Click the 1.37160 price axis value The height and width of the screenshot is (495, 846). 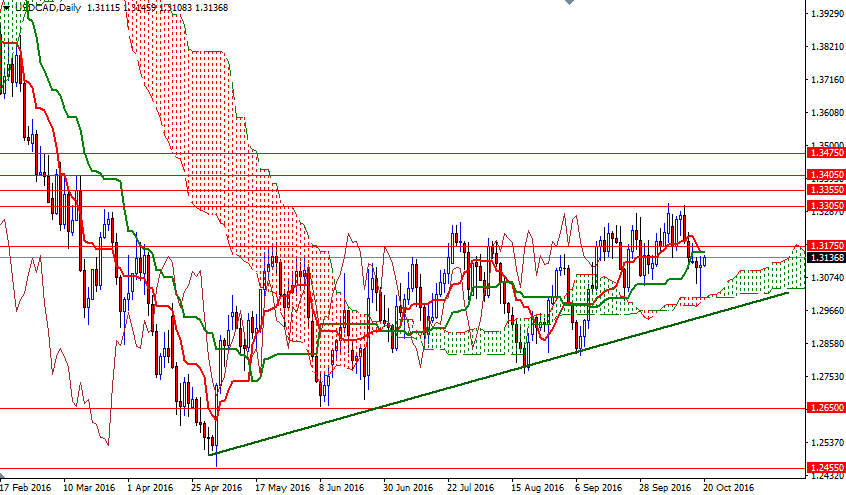click(827, 80)
